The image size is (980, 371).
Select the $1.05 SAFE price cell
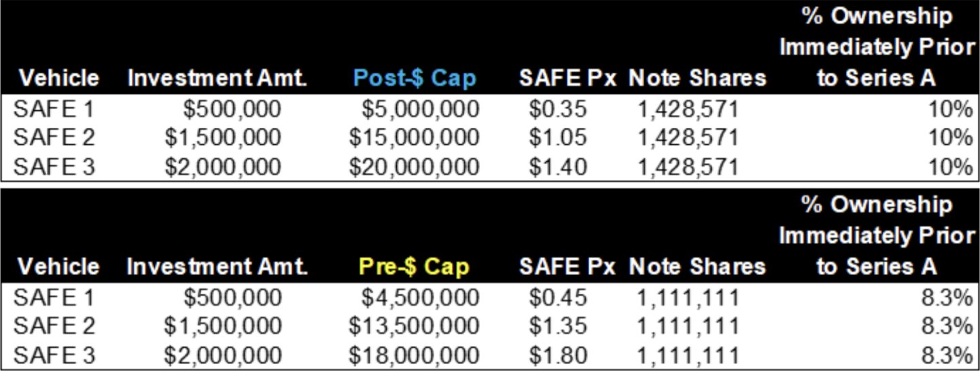point(557,137)
